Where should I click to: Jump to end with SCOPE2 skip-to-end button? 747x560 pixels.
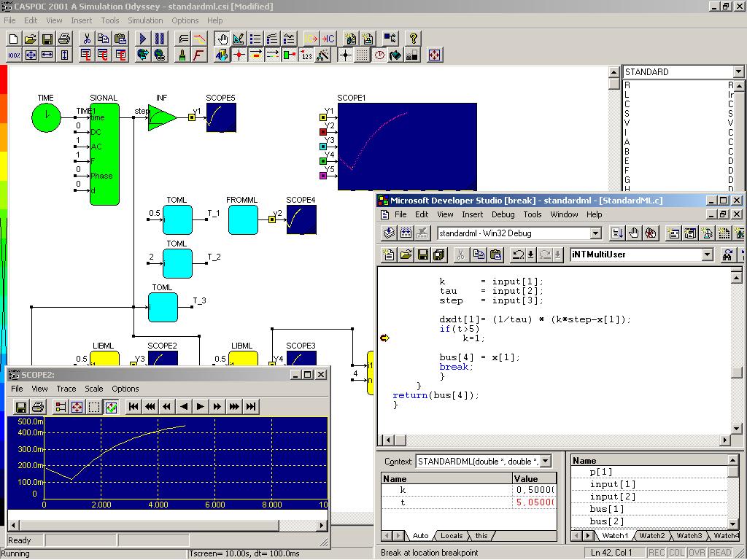[251, 407]
